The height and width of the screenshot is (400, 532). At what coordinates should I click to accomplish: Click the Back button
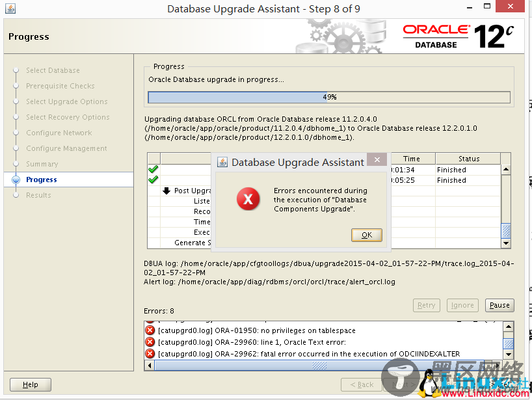[x=362, y=384]
